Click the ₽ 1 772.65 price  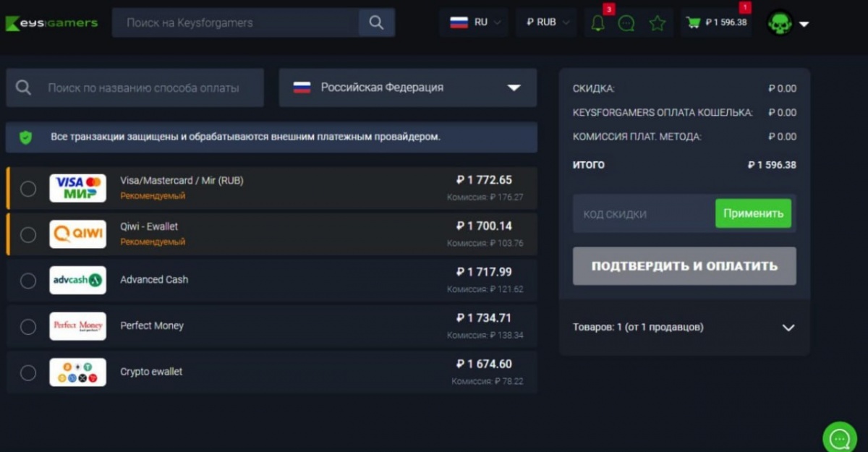pyautogui.click(x=484, y=180)
